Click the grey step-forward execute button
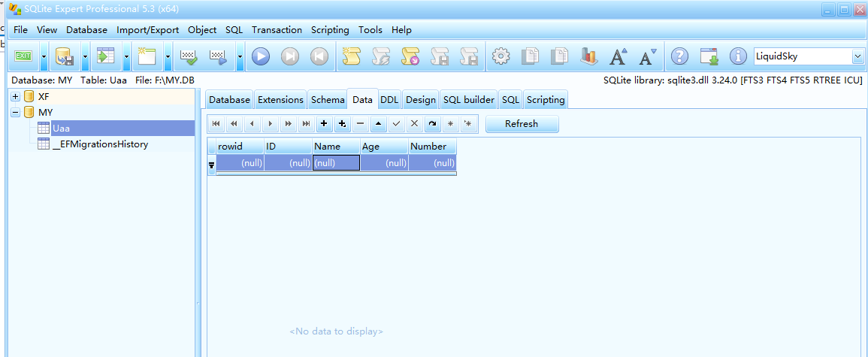The height and width of the screenshot is (357, 868). click(290, 56)
